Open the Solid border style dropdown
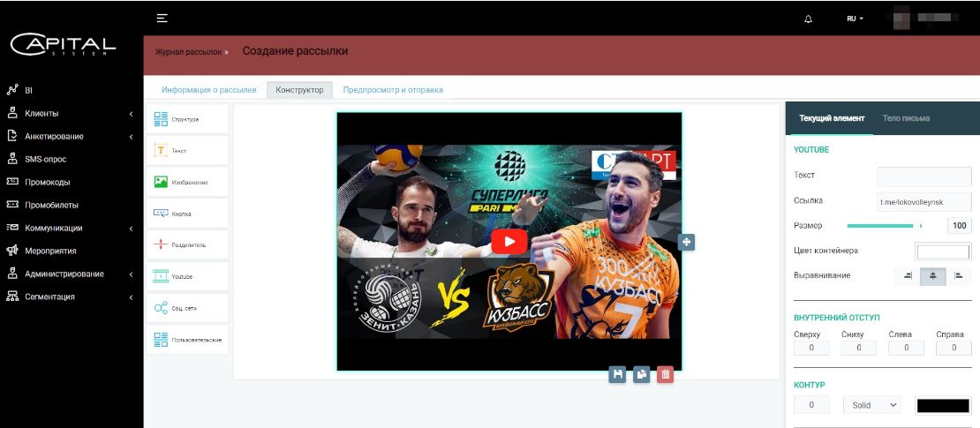This screenshot has height=428, width=980. pyautogui.click(x=872, y=405)
